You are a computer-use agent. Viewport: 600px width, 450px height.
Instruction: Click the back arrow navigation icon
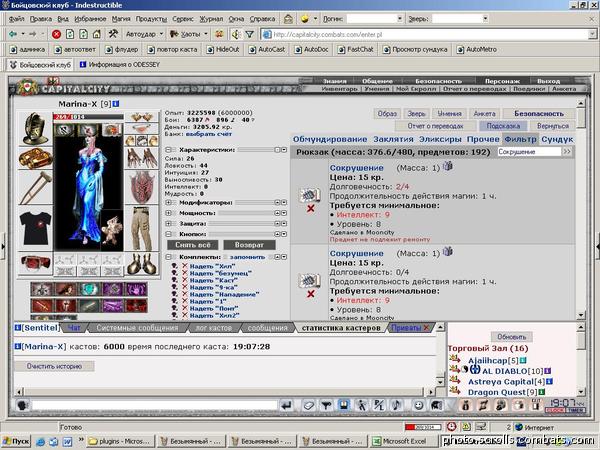point(13,34)
